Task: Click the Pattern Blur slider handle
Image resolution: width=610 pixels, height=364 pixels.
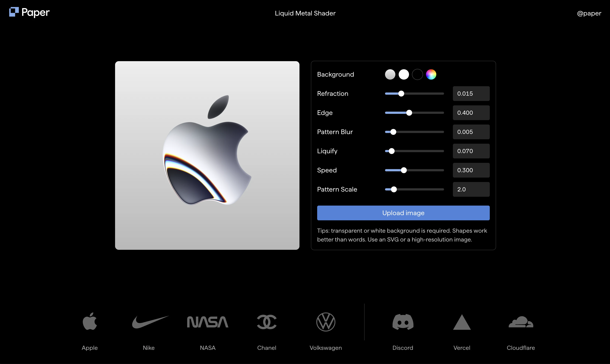Action: tap(393, 132)
